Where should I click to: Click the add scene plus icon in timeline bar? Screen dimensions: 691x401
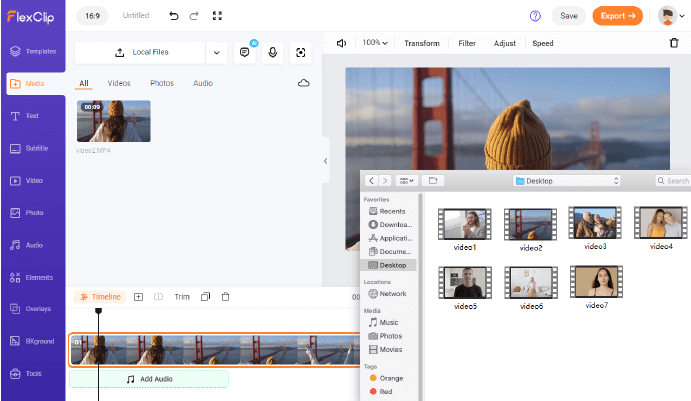pyautogui.click(x=138, y=297)
